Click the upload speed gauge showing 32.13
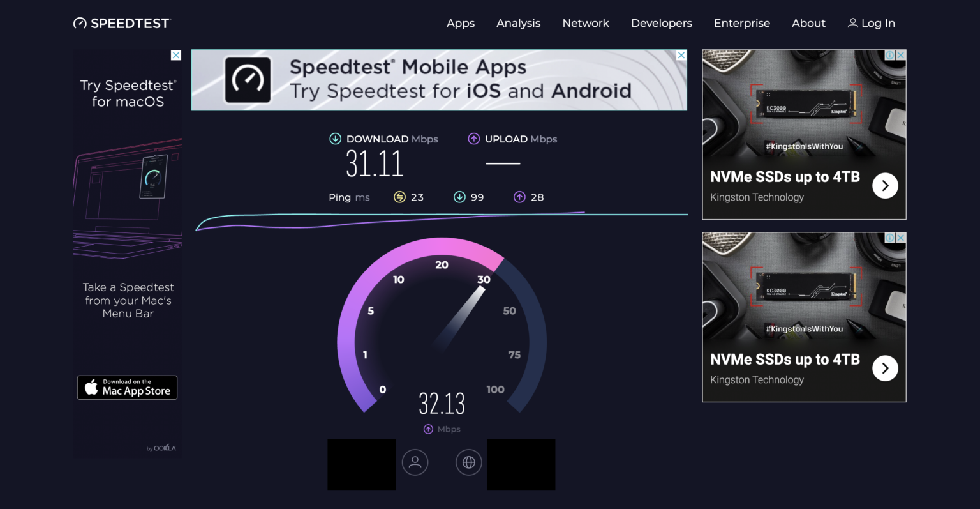The image size is (980, 509). point(442,402)
